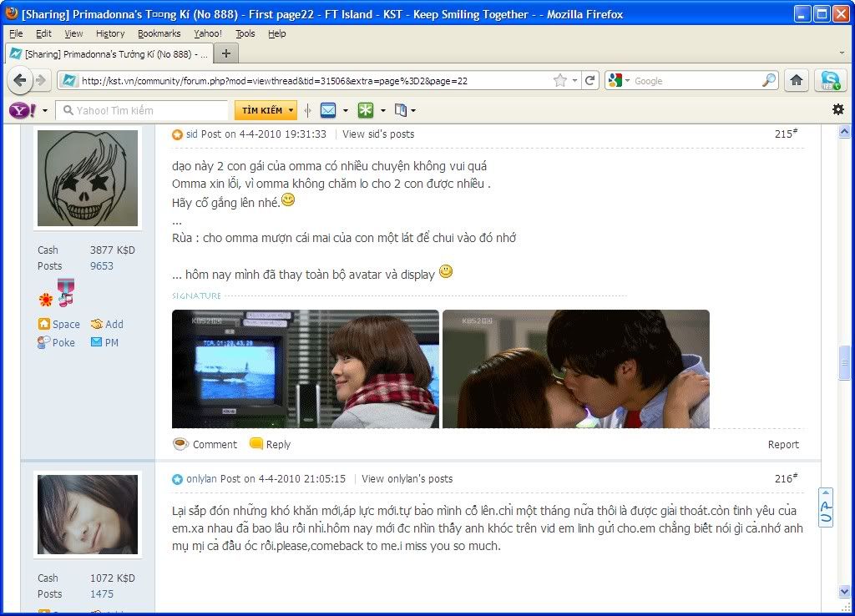Click the UP back-to-top button
This screenshot has height=616, width=855.
pyautogui.click(x=826, y=507)
